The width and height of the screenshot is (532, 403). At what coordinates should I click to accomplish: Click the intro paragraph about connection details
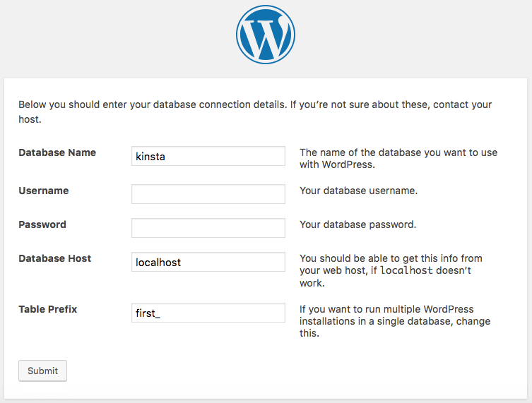coord(254,112)
